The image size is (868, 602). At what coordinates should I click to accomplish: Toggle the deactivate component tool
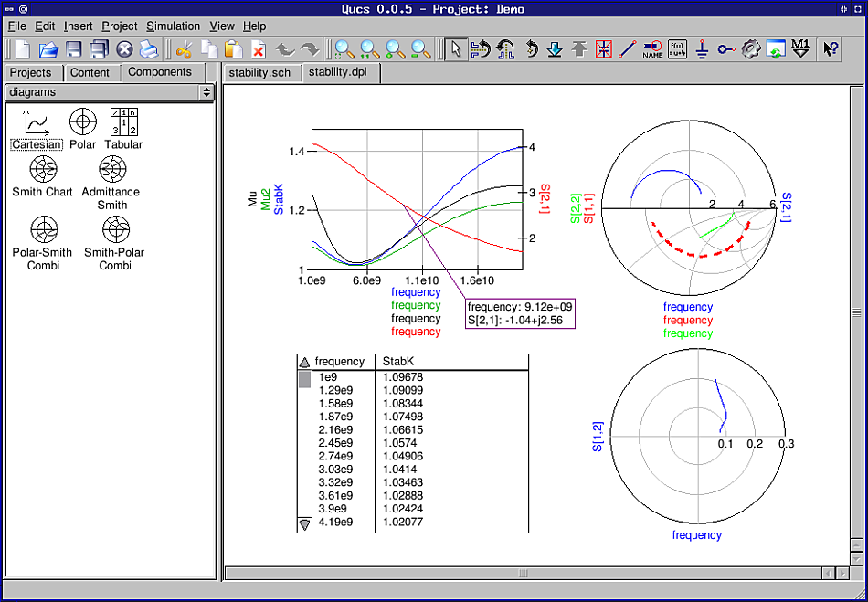tap(603, 50)
